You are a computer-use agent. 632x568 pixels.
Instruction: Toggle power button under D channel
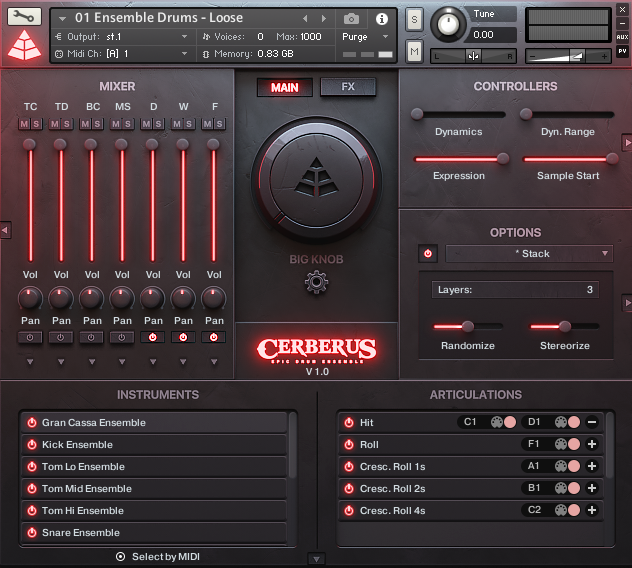point(152,337)
